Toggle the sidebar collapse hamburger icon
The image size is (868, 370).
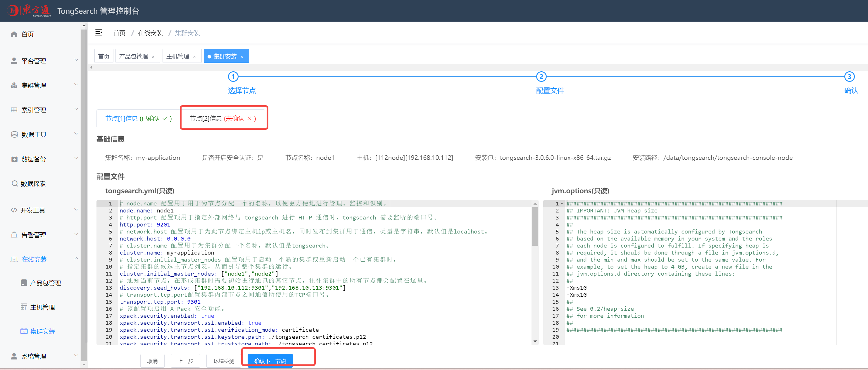tap(99, 32)
